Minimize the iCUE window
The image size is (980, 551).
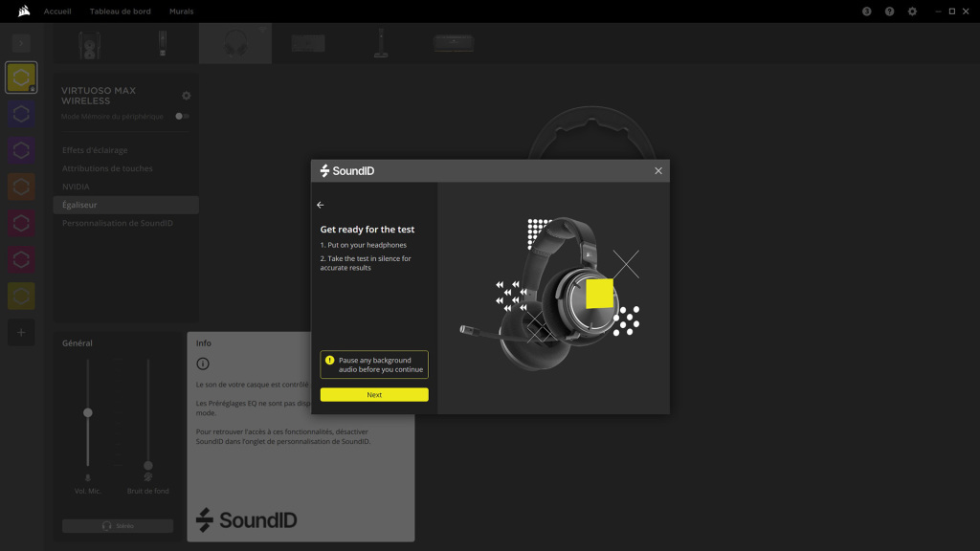[938, 11]
